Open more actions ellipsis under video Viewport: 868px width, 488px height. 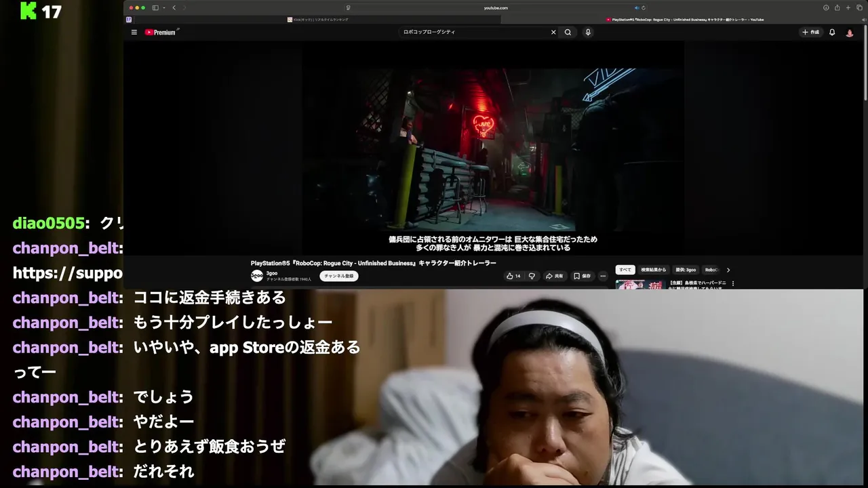(x=603, y=276)
